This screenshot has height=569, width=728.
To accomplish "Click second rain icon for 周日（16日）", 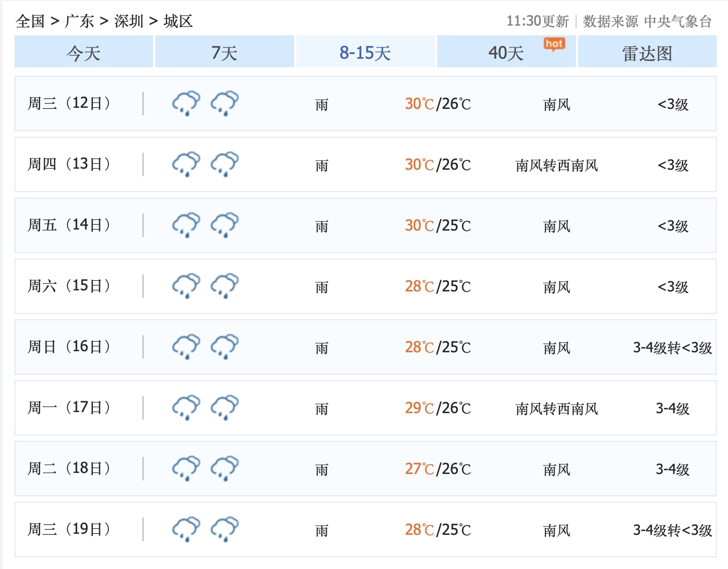I will (x=225, y=347).
